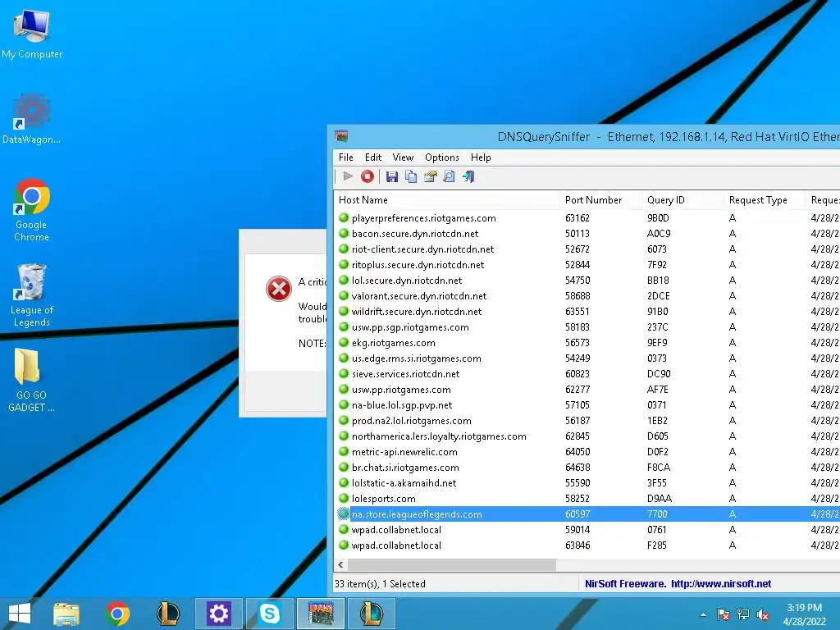The width and height of the screenshot is (840, 630).
Task: Select the sieve.services.riotcdn.net row
Action: 587,374
